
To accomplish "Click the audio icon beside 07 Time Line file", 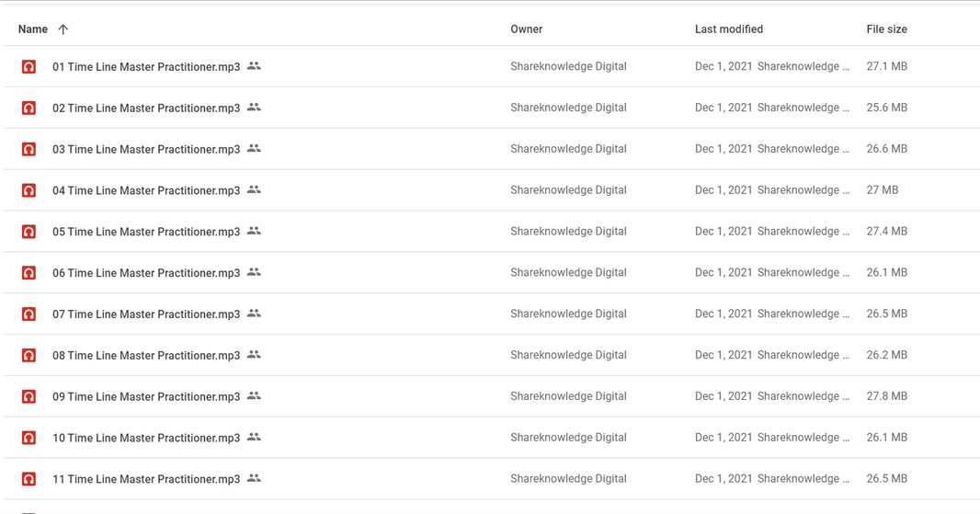I will [x=28, y=314].
